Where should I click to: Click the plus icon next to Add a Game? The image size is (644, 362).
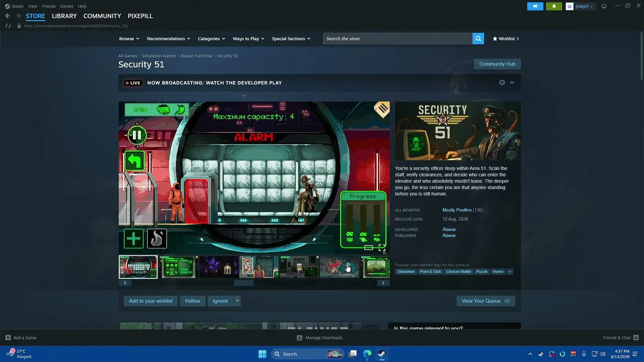point(8,338)
